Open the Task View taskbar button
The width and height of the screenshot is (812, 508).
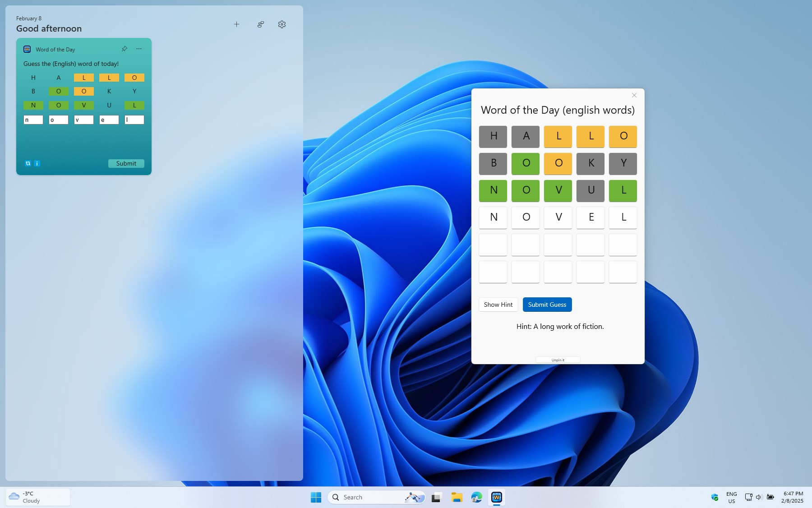436,497
